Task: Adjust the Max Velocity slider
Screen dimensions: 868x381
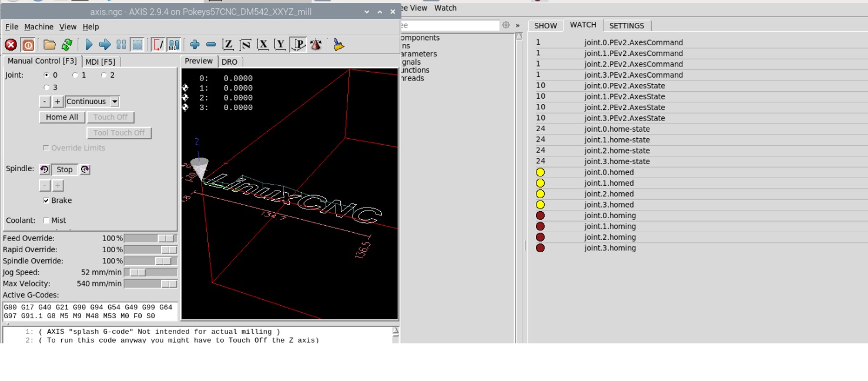Action: [x=150, y=284]
